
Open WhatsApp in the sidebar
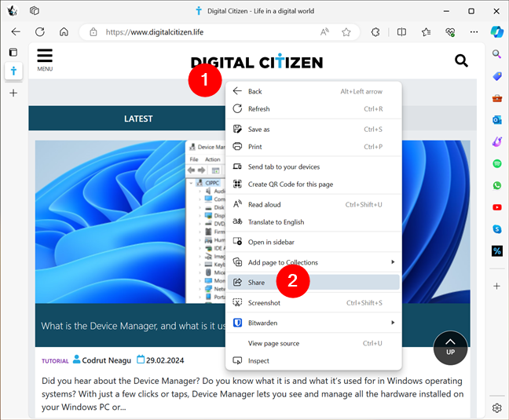coord(496,185)
